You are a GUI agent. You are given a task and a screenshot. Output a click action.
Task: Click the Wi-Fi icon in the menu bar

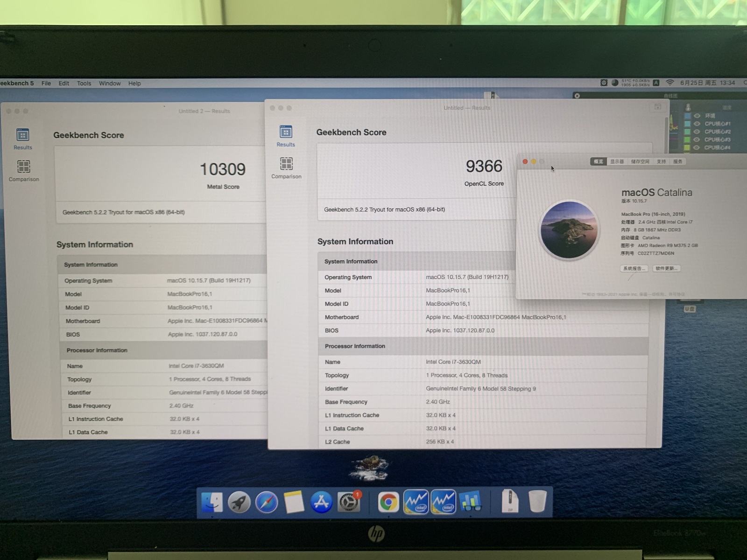[670, 83]
